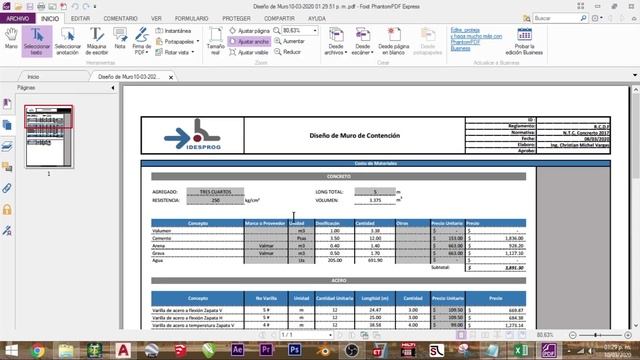Open the zoom percentage dropdown arrow
640x360 pixels.
(x=315, y=31)
